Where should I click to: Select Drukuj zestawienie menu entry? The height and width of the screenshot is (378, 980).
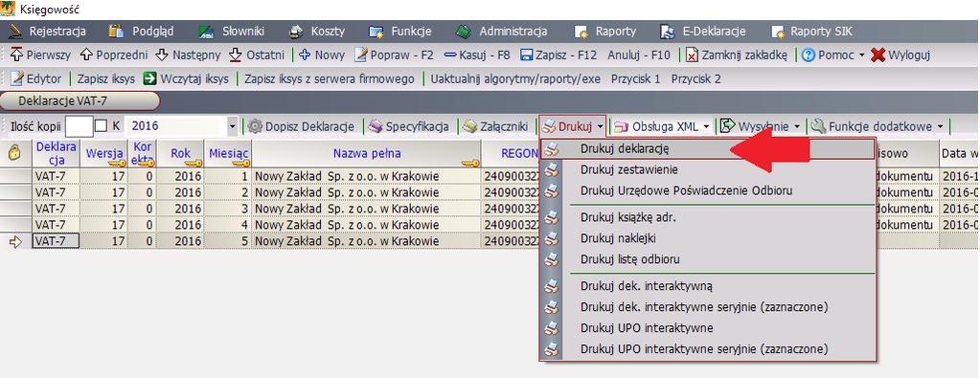(708, 169)
